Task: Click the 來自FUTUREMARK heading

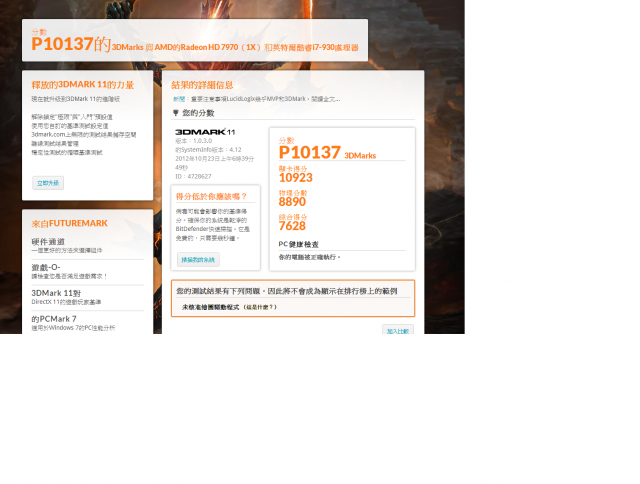Action: [x=69, y=223]
